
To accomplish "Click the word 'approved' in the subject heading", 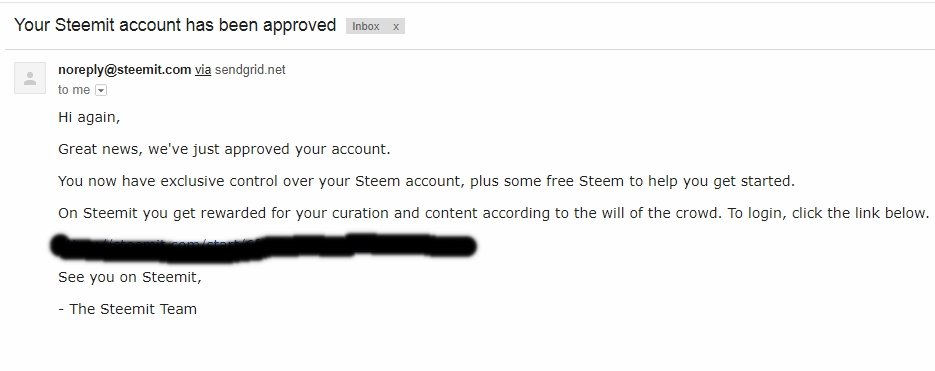I will [300, 26].
